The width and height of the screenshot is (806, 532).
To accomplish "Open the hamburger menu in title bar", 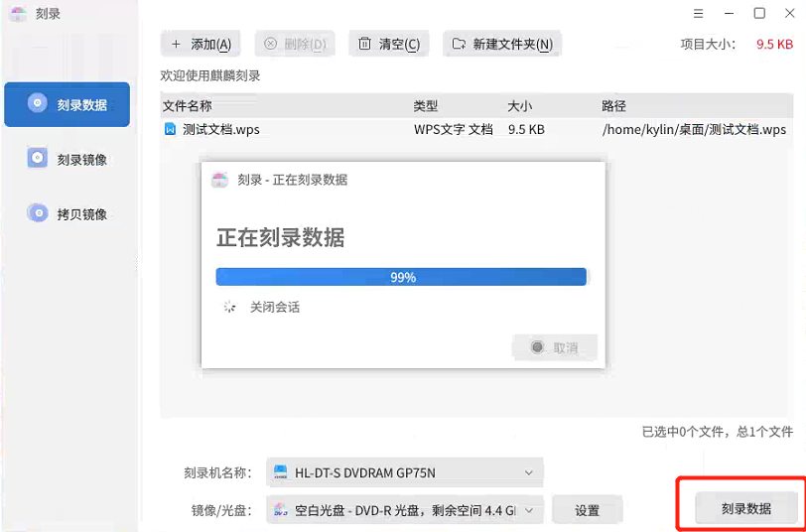I will coord(698,14).
